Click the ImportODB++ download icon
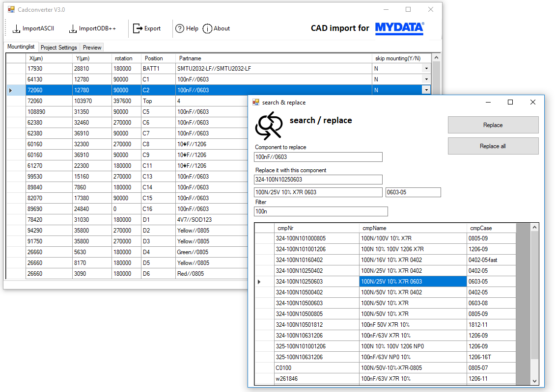The width and height of the screenshot is (556, 392). [x=73, y=28]
